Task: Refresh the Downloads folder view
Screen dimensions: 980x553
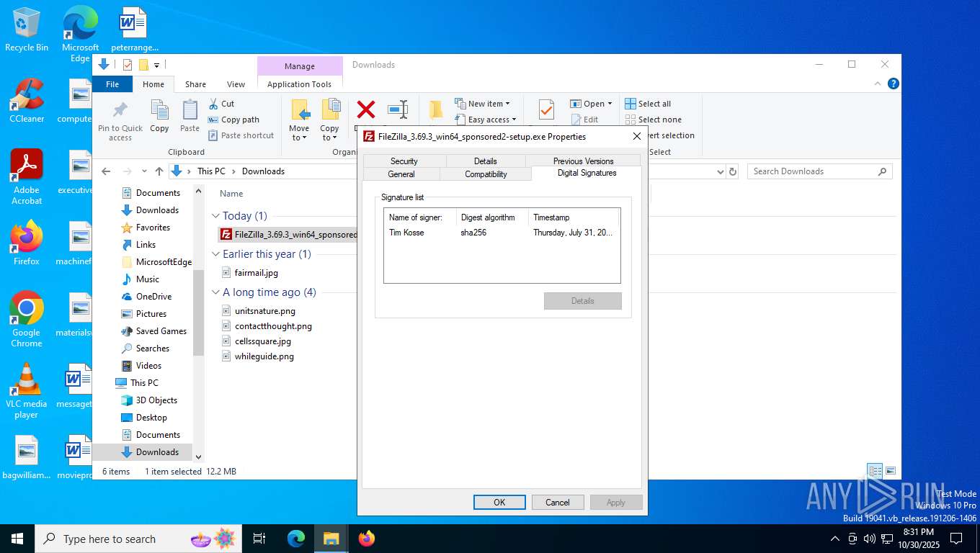Action: 733,171
